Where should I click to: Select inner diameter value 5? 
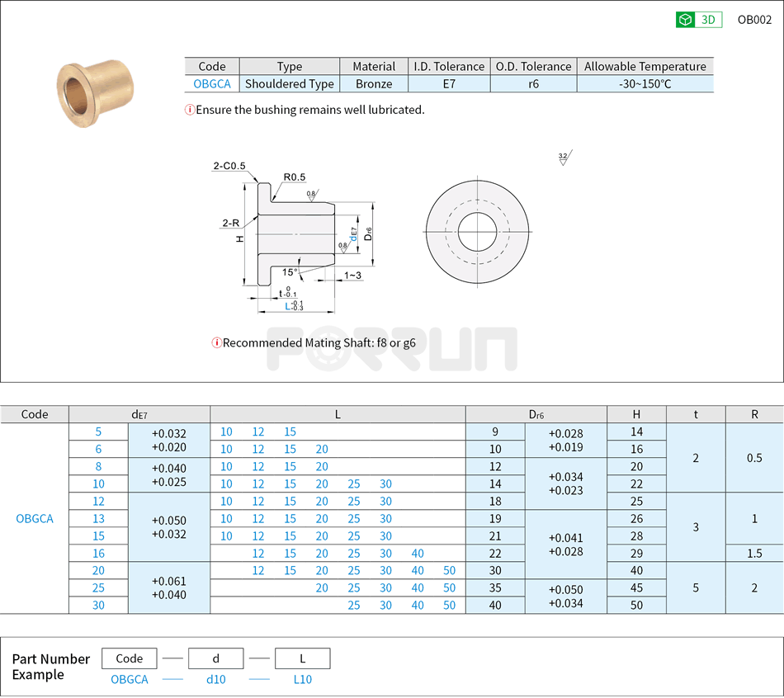pos(99,432)
